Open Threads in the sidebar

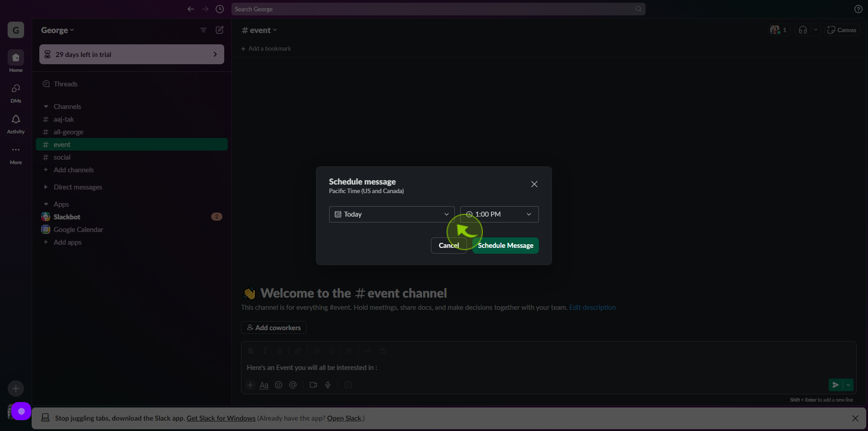tap(132, 84)
